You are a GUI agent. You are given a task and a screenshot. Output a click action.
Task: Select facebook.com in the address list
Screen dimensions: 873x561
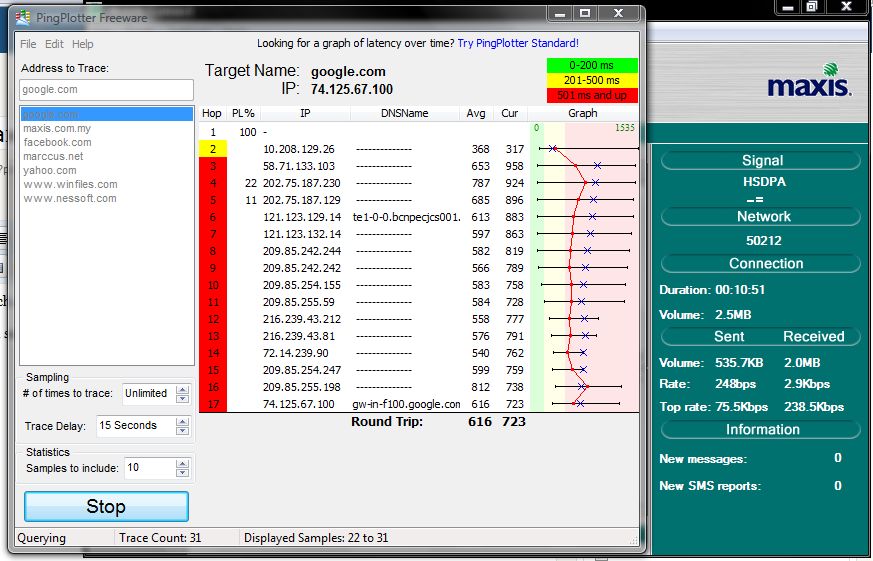point(57,142)
